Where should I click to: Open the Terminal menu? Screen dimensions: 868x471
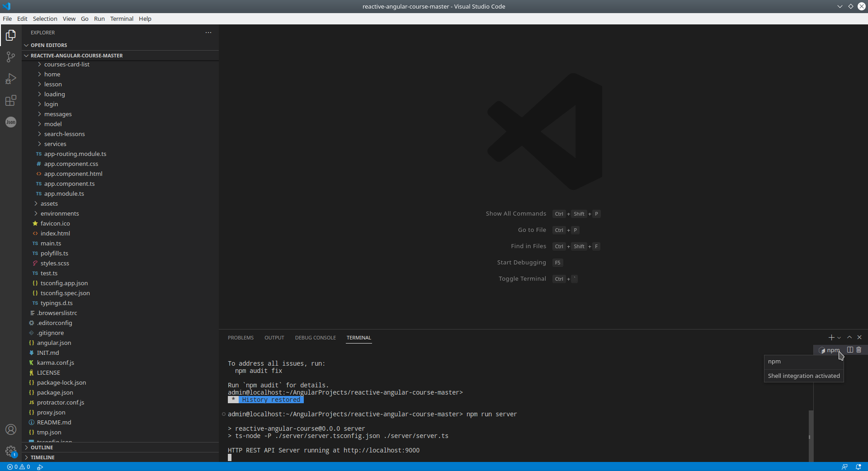[x=122, y=19]
